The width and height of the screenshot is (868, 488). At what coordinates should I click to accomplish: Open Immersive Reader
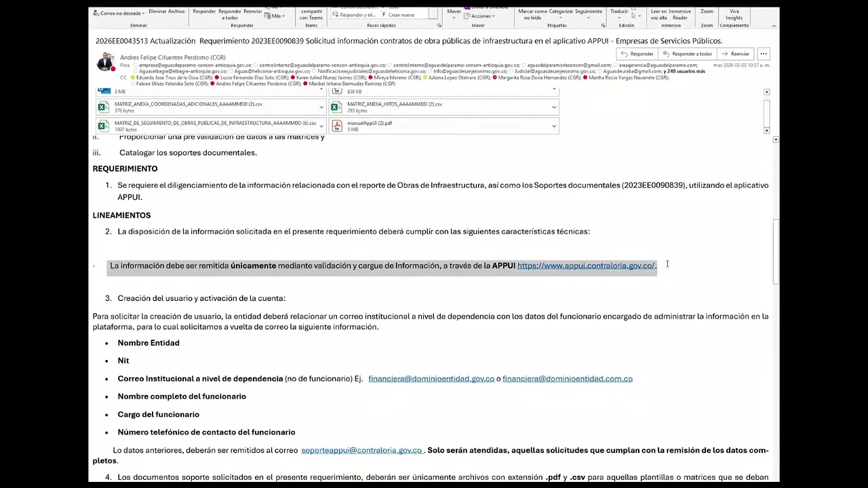tap(679, 14)
